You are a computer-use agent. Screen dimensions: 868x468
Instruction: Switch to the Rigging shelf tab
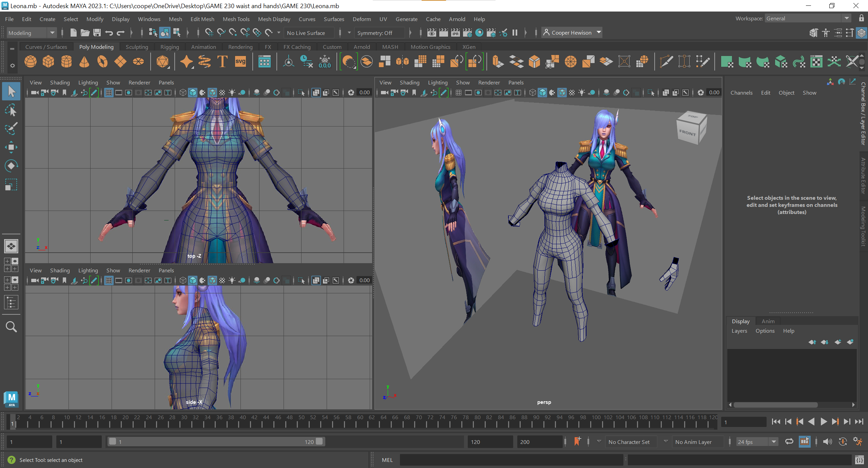(170, 47)
